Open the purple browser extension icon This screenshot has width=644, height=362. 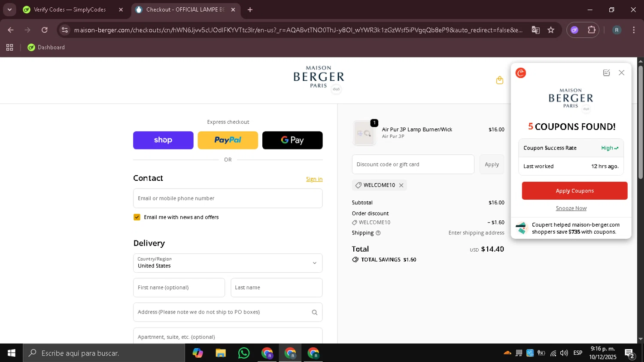click(574, 30)
